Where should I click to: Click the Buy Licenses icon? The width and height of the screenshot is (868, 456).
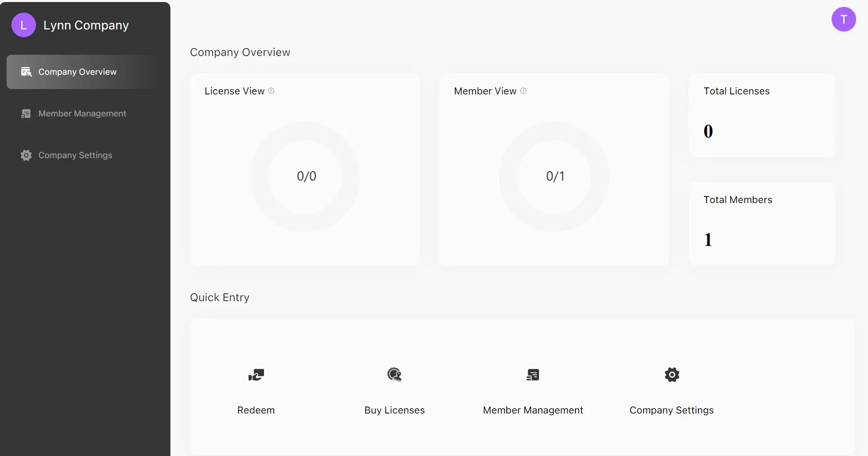pyautogui.click(x=394, y=374)
